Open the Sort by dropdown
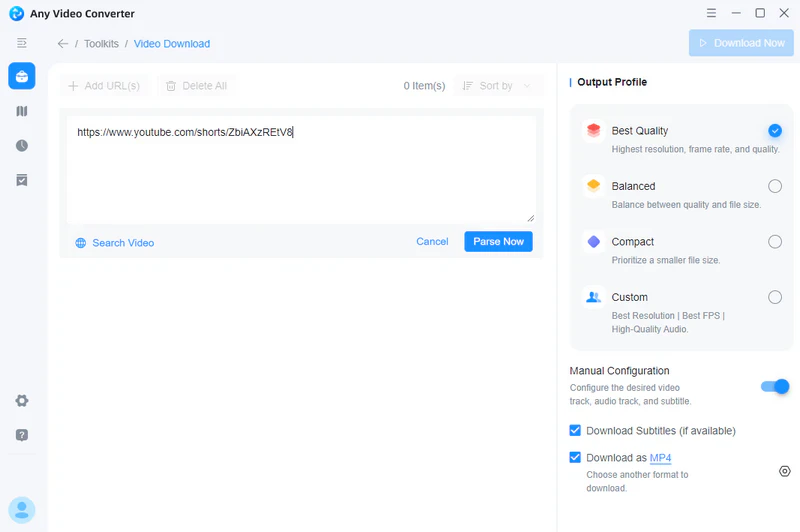The image size is (800, 532). 498,86
